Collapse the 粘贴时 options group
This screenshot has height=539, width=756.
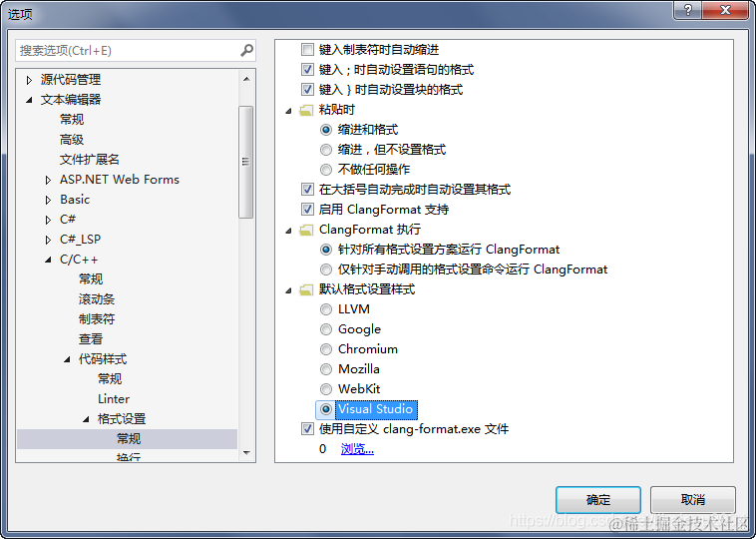point(288,111)
